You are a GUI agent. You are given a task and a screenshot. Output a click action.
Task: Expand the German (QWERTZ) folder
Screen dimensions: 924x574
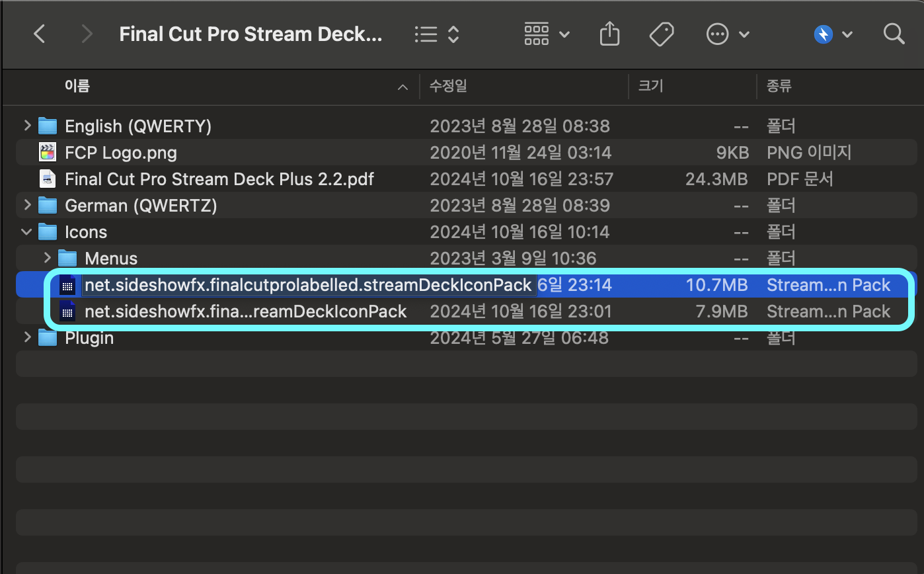27,205
